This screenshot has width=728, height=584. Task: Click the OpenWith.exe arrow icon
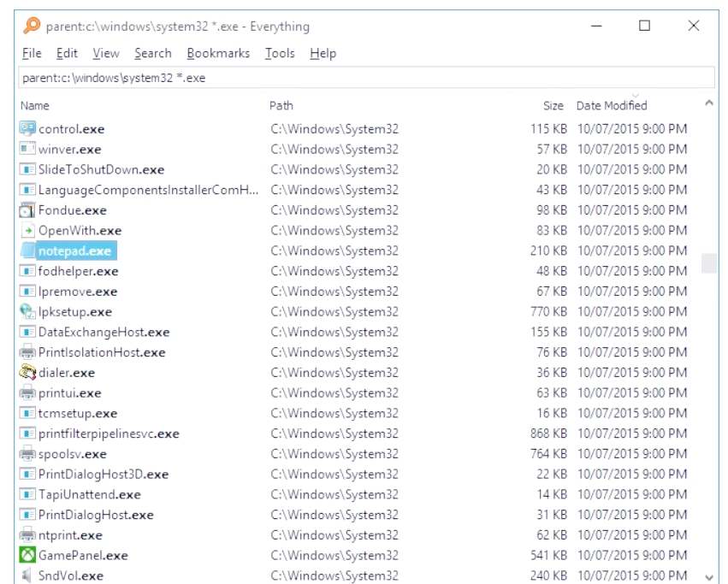(27, 230)
